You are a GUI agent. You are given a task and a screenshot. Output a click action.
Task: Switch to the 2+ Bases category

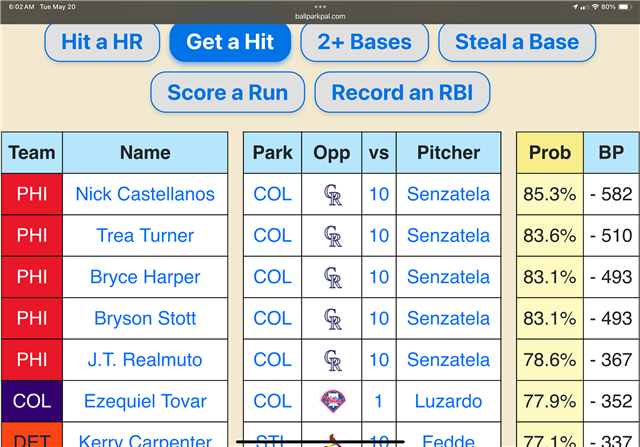click(364, 42)
